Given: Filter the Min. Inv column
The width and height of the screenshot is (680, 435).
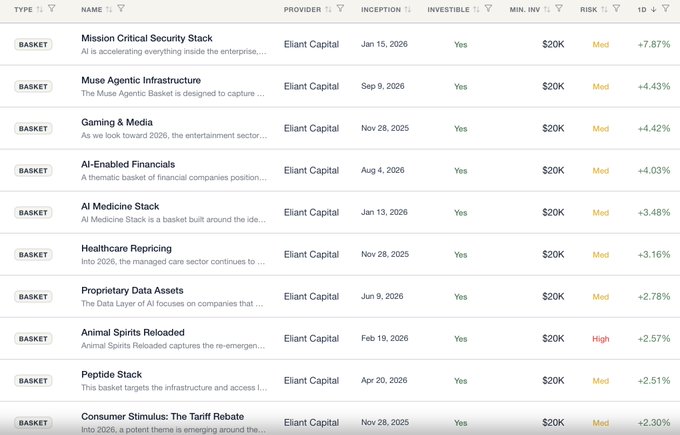Looking at the screenshot, I should click(559, 9).
